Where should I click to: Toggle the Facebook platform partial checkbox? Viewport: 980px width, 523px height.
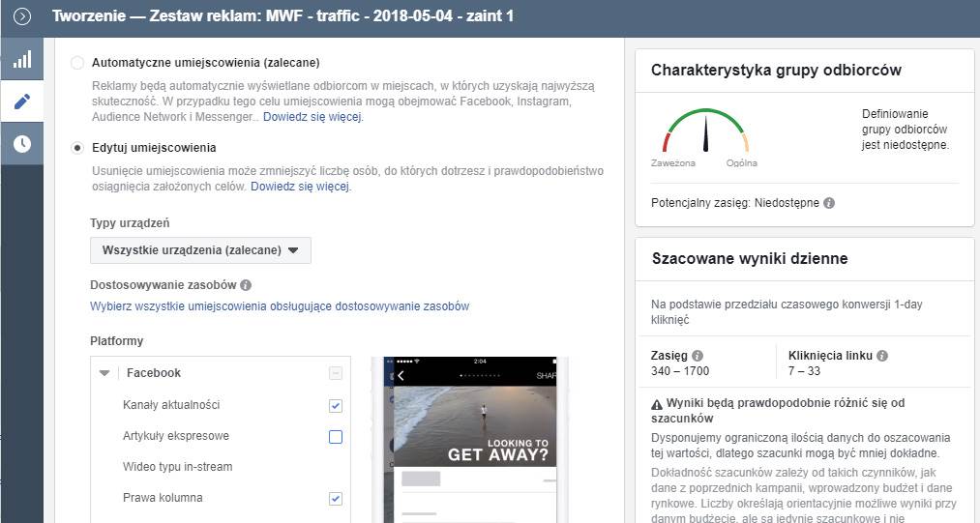coord(336,373)
